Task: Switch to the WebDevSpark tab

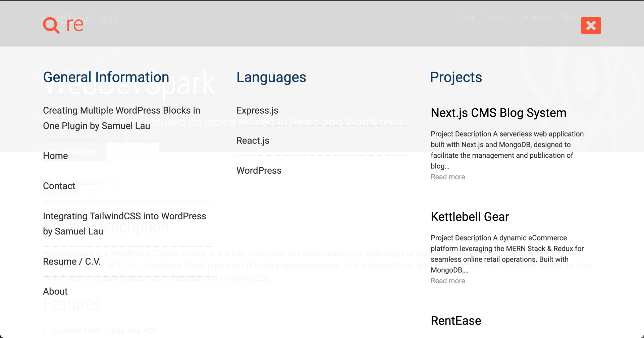Action: point(133,152)
